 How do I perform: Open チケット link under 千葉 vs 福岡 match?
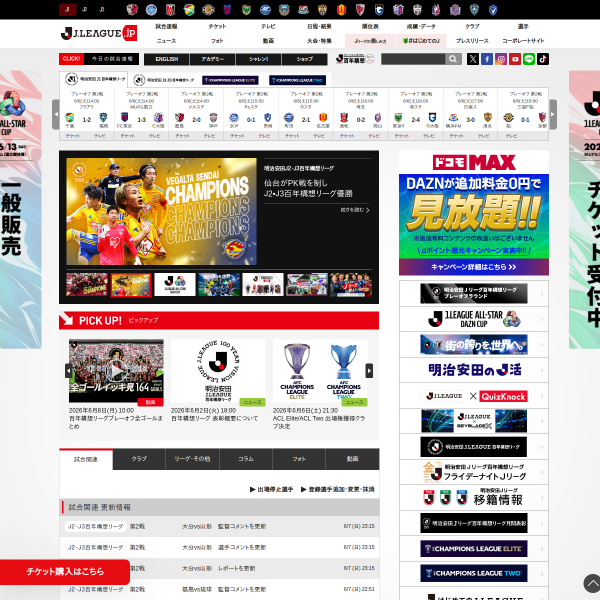73,136
